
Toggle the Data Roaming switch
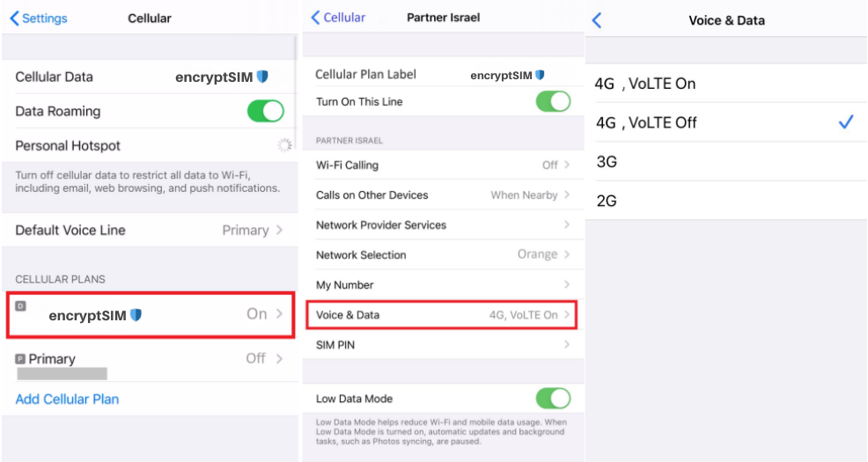coord(265,111)
